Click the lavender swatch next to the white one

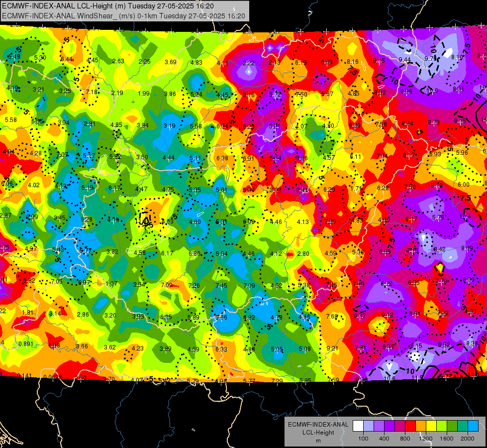369,426
